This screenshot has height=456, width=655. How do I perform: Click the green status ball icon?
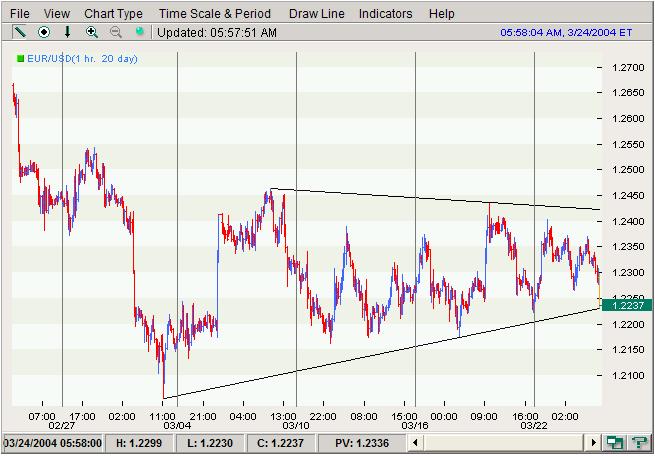(x=140, y=31)
